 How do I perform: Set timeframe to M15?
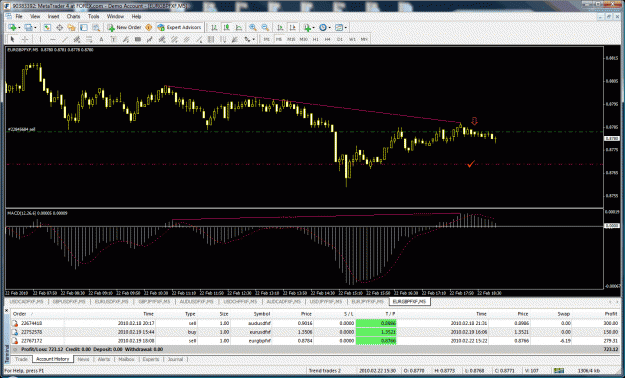point(291,39)
